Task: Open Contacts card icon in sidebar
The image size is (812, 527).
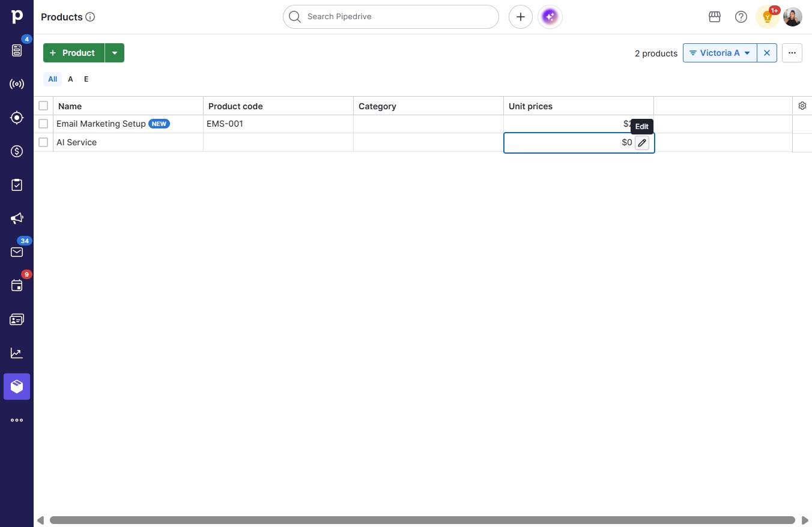Action: (x=17, y=319)
